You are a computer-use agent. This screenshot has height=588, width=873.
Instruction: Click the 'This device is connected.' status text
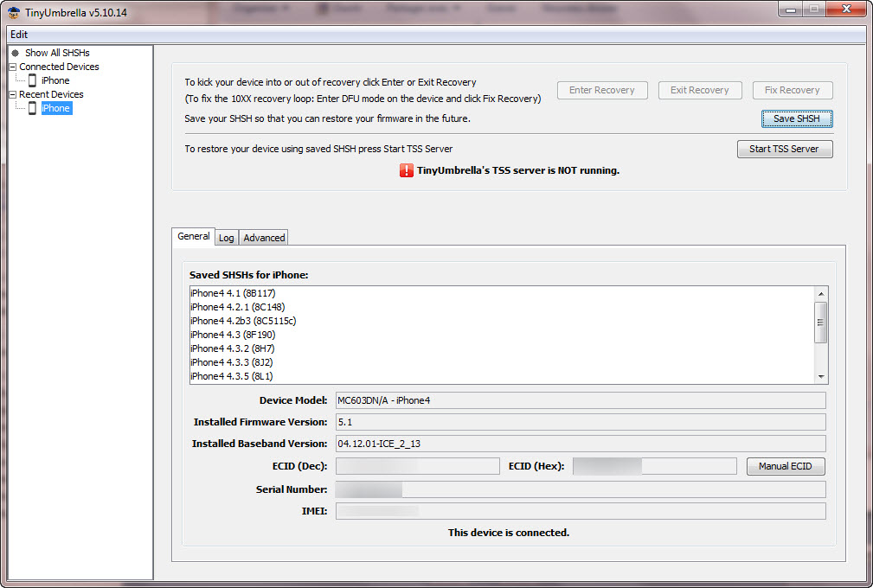pyautogui.click(x=509, y=533)
